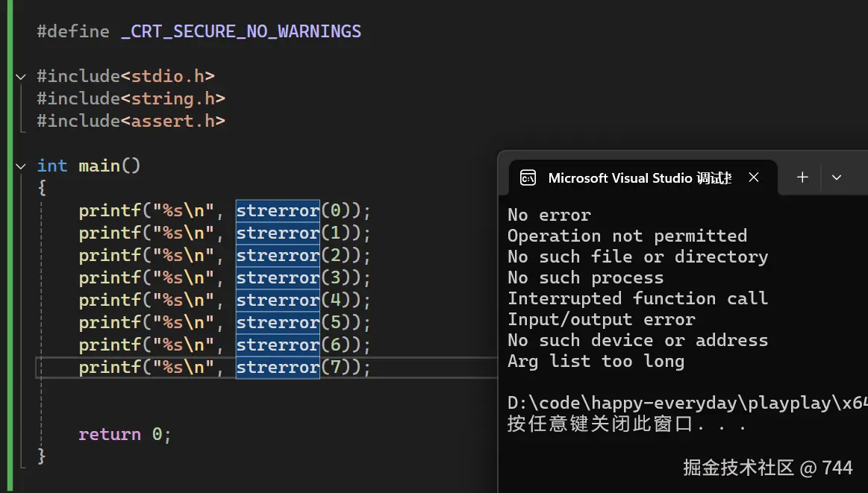Click the console terminal icon in tab
This screenshot has width=868, height=493.
click(x=528, y=178)
